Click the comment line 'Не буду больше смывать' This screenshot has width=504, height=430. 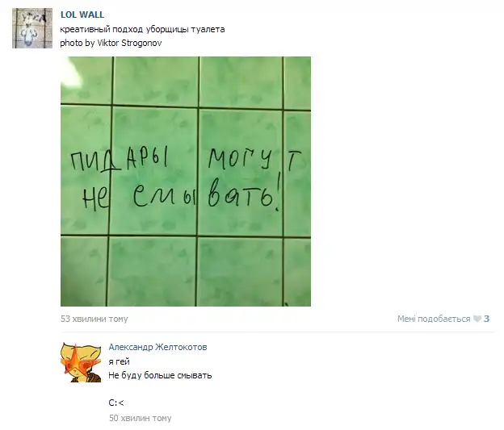tap(160, 375)
